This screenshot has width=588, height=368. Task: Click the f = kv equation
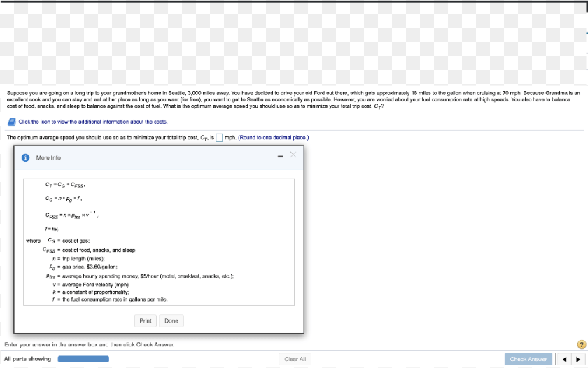tap(52, 229)
